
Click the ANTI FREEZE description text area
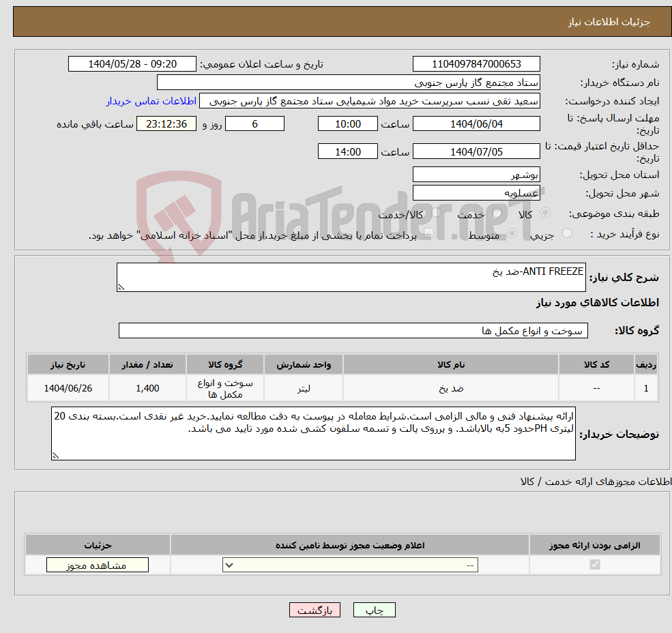[x=351, y=278]
